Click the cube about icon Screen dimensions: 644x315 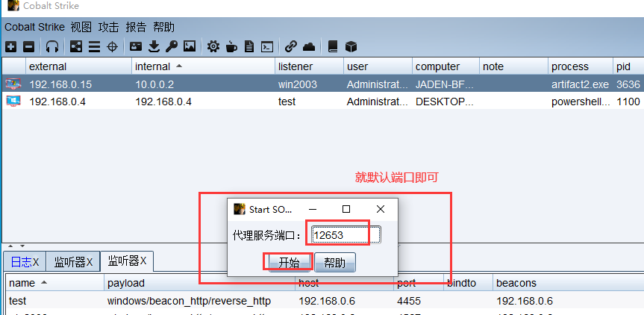(351, 46)
